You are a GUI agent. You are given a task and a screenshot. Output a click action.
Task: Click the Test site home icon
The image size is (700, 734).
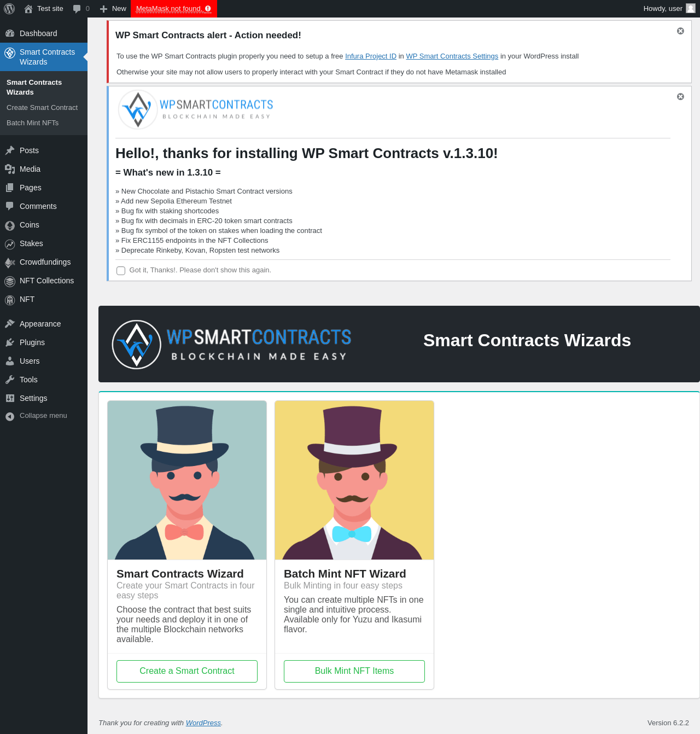(x=28, y=9)
